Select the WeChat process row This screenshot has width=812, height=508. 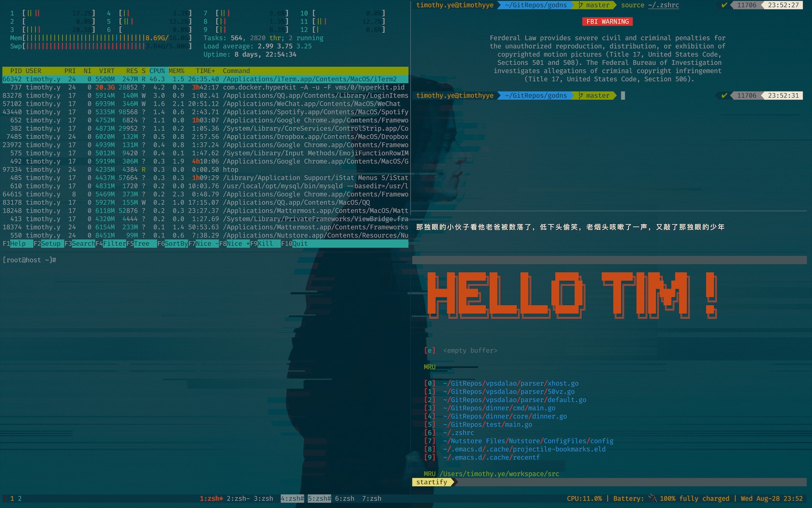point(205,104)
